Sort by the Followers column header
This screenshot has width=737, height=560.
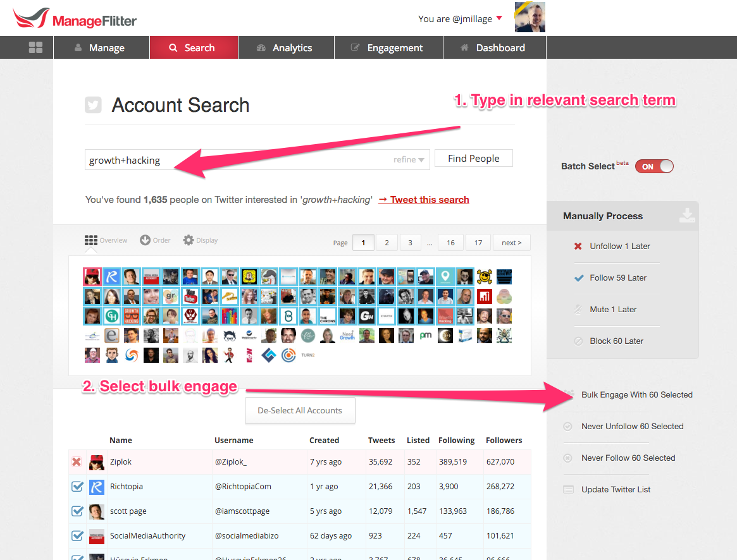click(504, 440)
